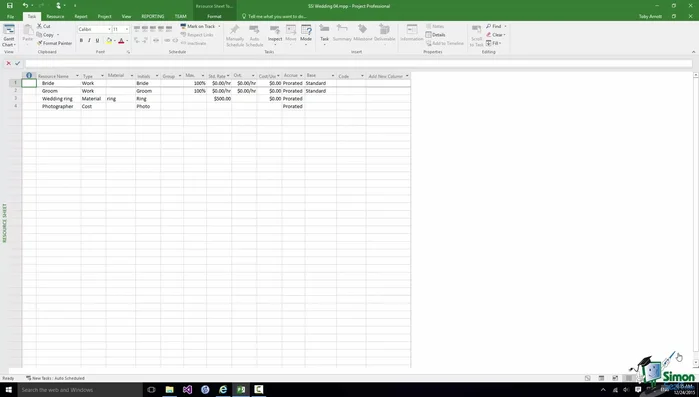Open the Mode button in Tasks group
Viewport: 699px width, 397px height.
point(306,35)
